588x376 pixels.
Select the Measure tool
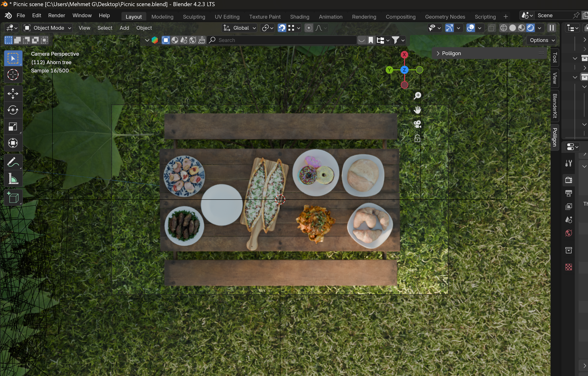click(13, 179)
